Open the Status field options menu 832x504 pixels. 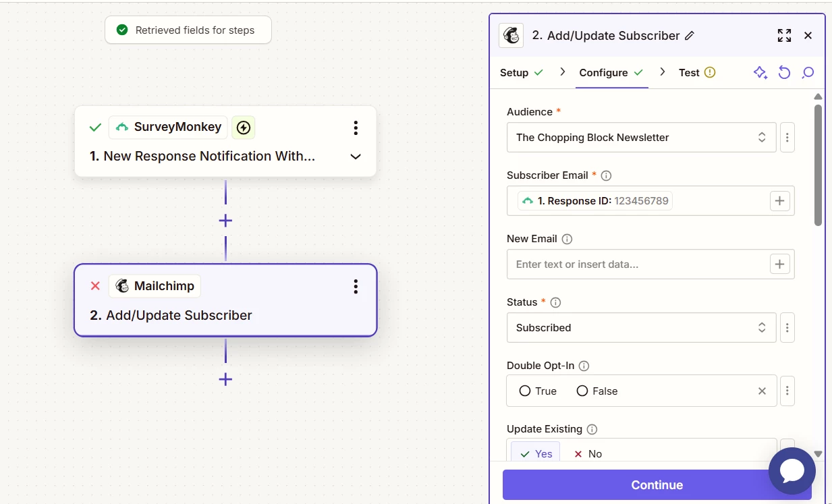coord(787,328)
